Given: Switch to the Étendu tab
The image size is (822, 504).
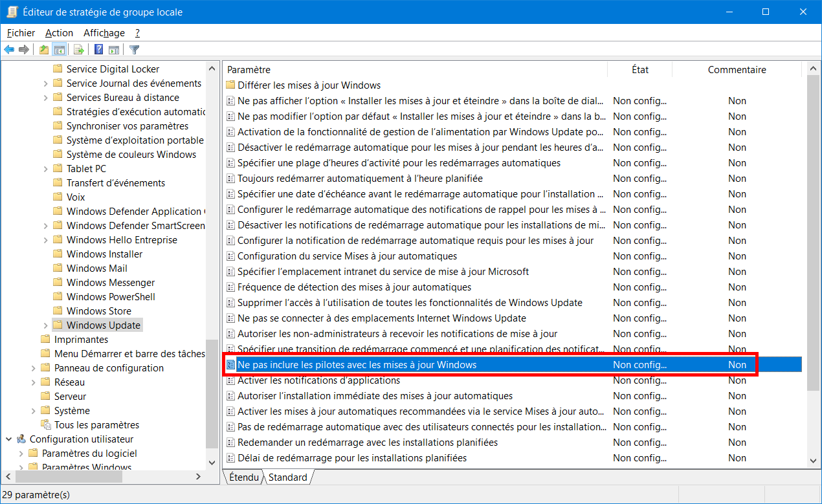Looking at the screenshot, I should pyautogui.click(x=243, y=477).
